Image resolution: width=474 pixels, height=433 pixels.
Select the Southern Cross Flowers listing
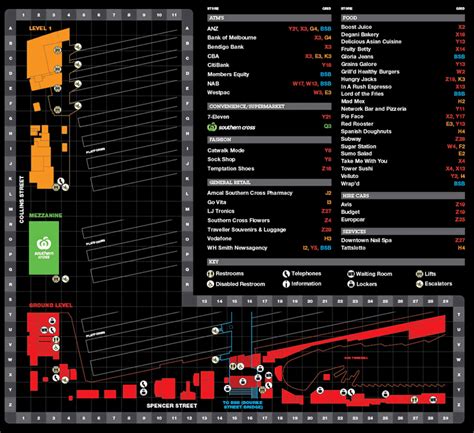coord(269,220)
